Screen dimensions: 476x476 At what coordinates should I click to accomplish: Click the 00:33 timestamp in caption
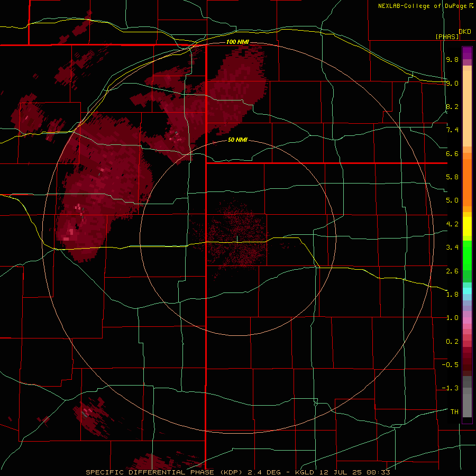point(378,472)
